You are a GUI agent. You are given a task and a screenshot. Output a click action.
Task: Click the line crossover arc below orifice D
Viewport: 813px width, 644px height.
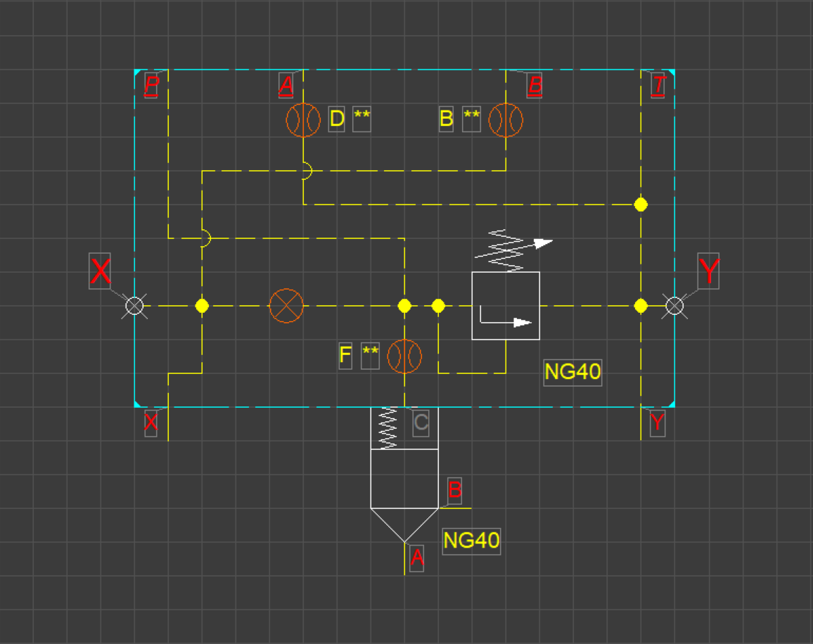(x=307, y=171)
